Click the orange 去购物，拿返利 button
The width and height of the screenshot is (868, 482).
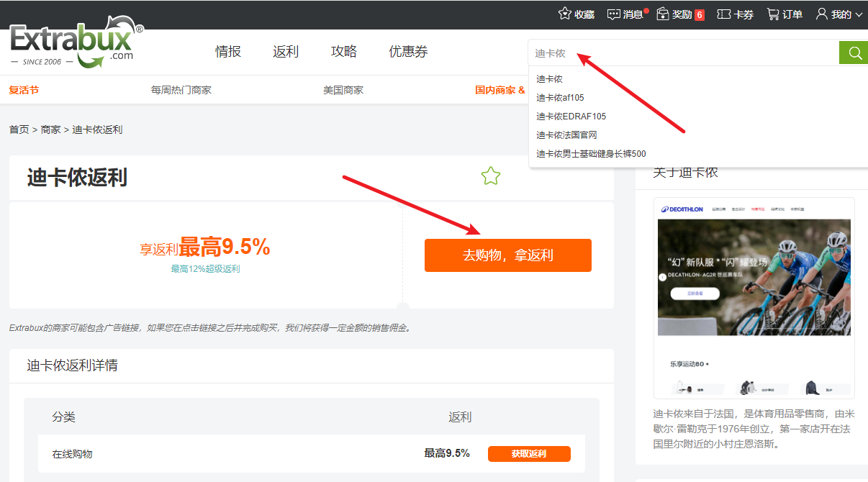[x=508, y=255]
